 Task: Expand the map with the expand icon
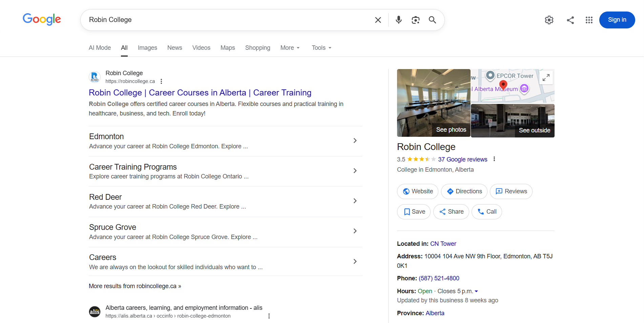546,78
